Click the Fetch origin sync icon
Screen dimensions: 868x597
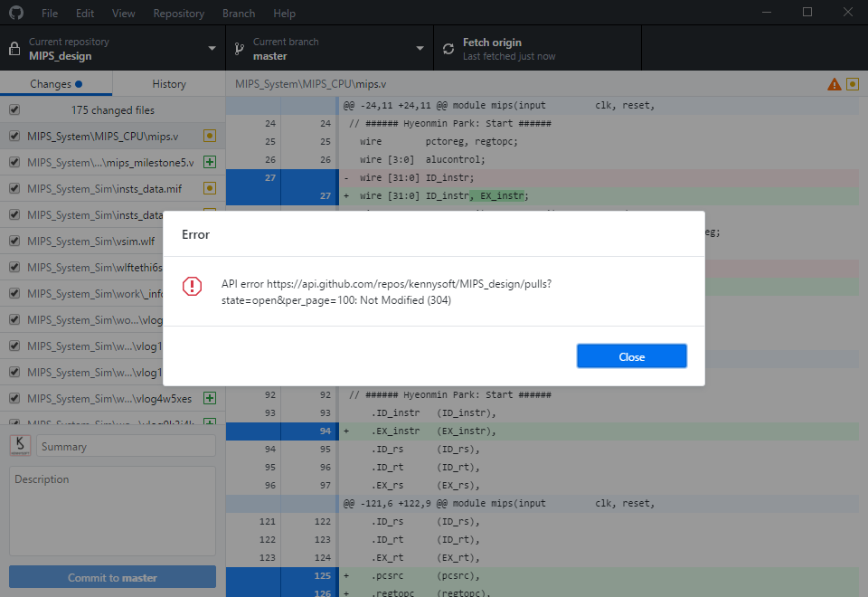pyautogui.click(x=448, y=47)
